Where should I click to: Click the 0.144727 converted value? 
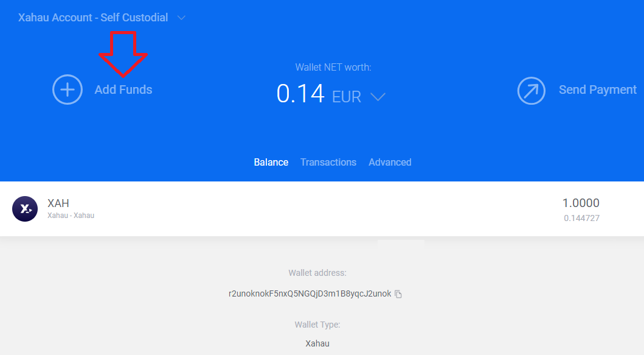click(581, 217)
